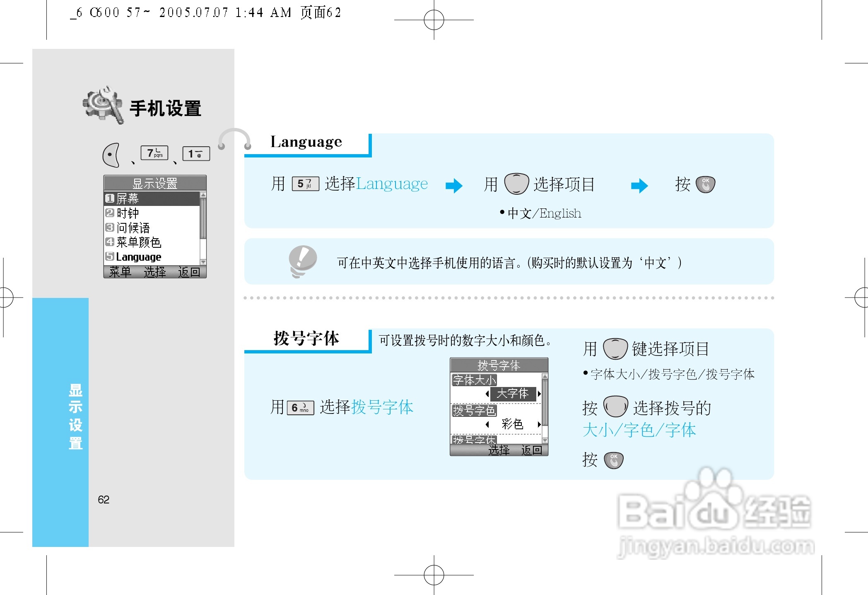
Task: Click blue Language link text
Action: tap(392, 184)
